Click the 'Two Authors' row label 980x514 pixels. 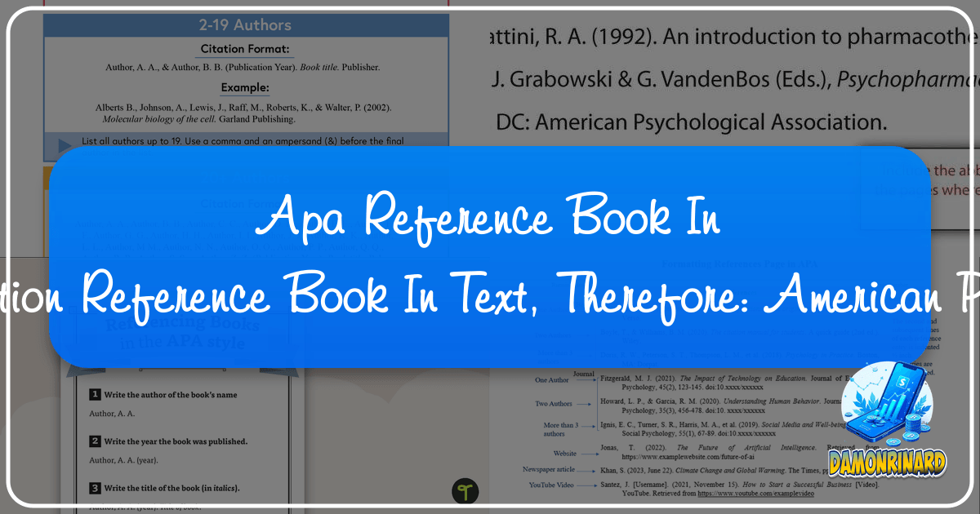[x=554, y=404]
